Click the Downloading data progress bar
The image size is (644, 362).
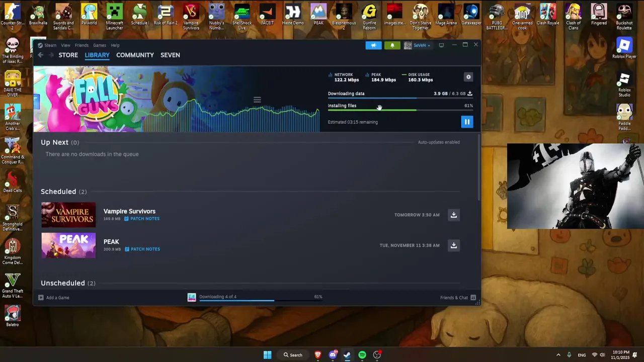click(400, 99)
